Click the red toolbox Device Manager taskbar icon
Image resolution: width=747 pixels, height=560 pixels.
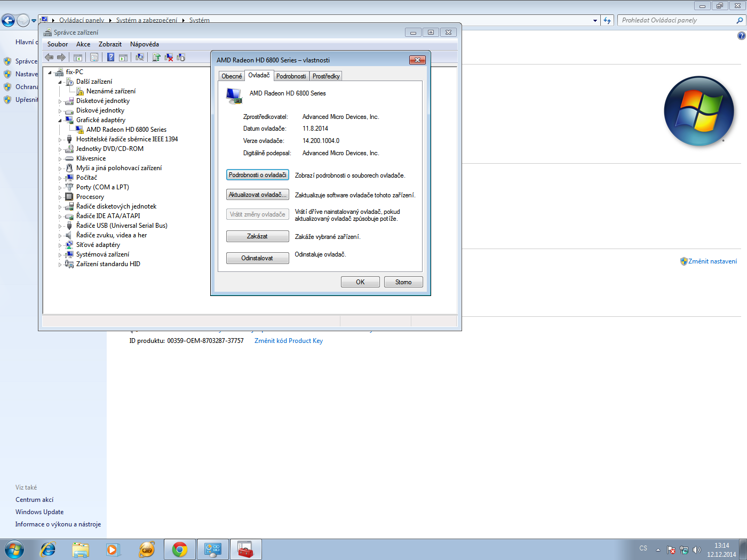pyautogui.click(x=245, y=549)
